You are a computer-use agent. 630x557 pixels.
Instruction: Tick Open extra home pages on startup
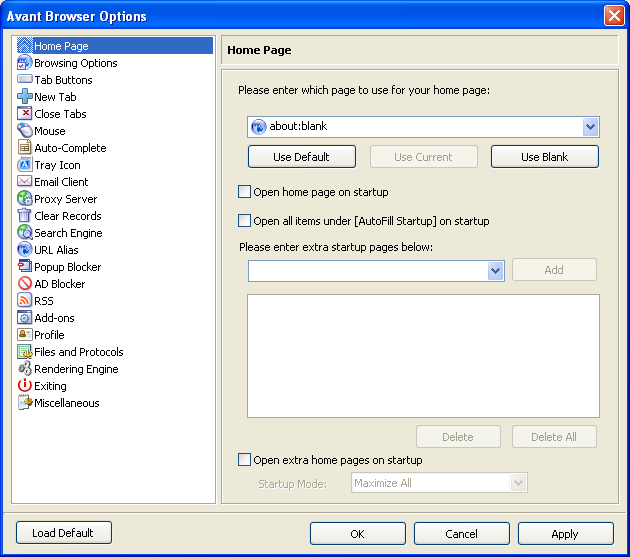(x=244, y=459)
